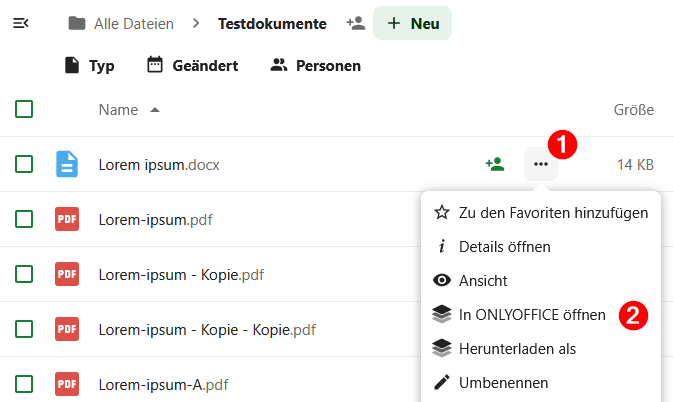674x402 pixels.
Task: Click the PDF icon of Lorem-ipsum.pdf
Action: click(67, 219)
